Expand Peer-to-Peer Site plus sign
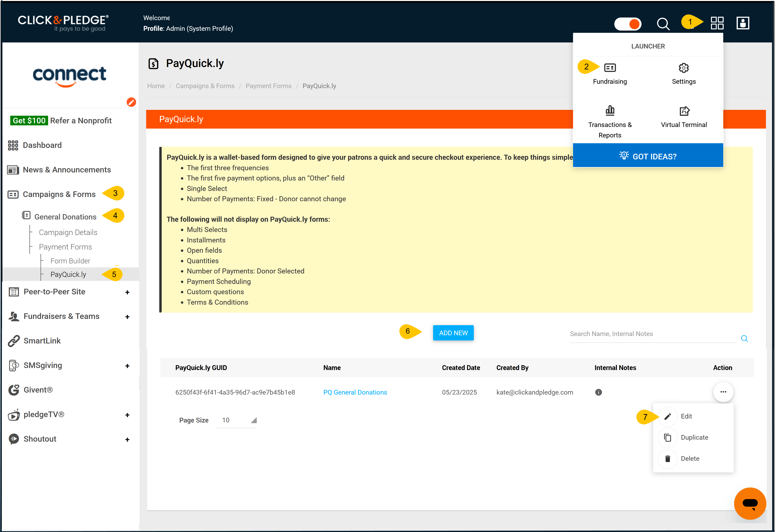776x532 pixels. click(x=127, y=292)
